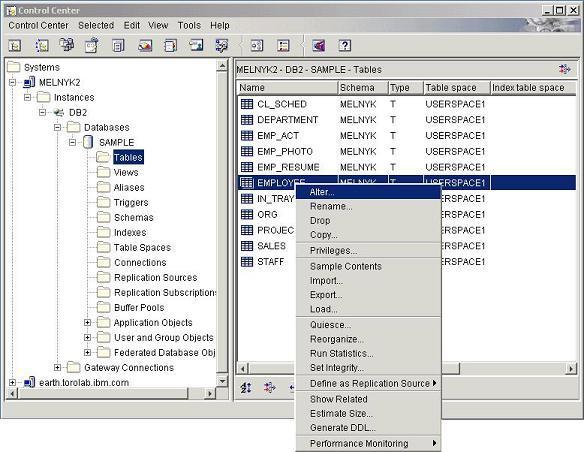
Task: Click Index table space column header
Action: 533,87
